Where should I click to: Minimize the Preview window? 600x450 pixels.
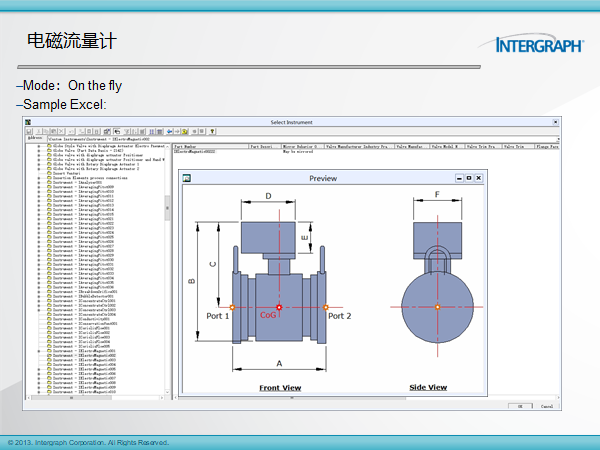[459, 178]
